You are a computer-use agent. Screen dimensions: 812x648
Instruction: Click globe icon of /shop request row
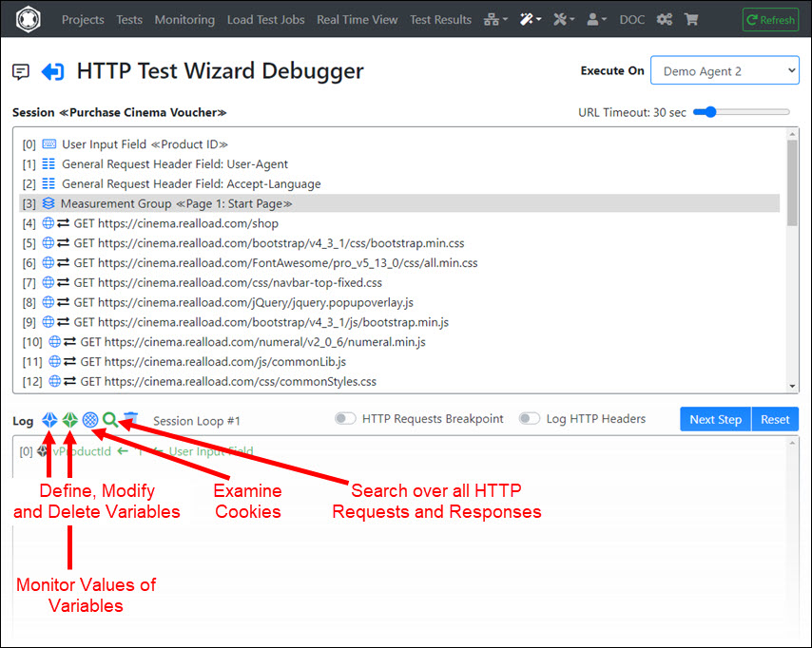click(48, 223)
